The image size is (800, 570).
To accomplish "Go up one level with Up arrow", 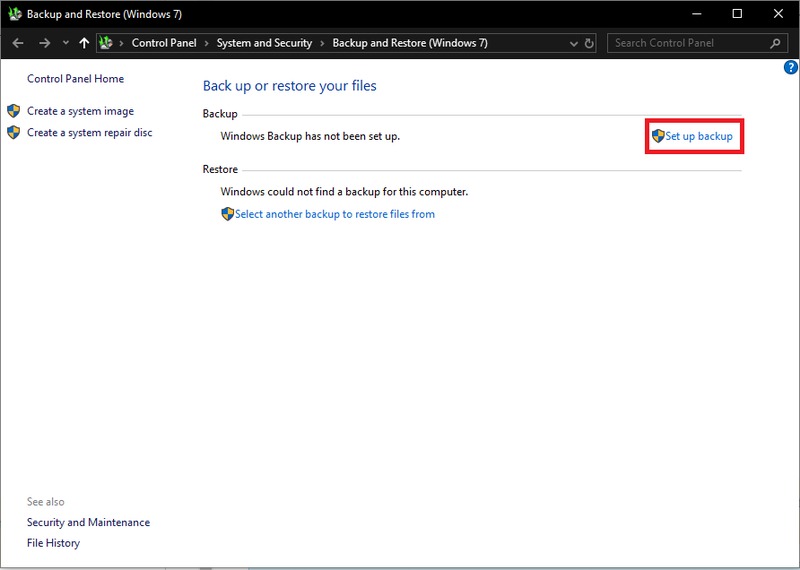I will coord(84,43).
